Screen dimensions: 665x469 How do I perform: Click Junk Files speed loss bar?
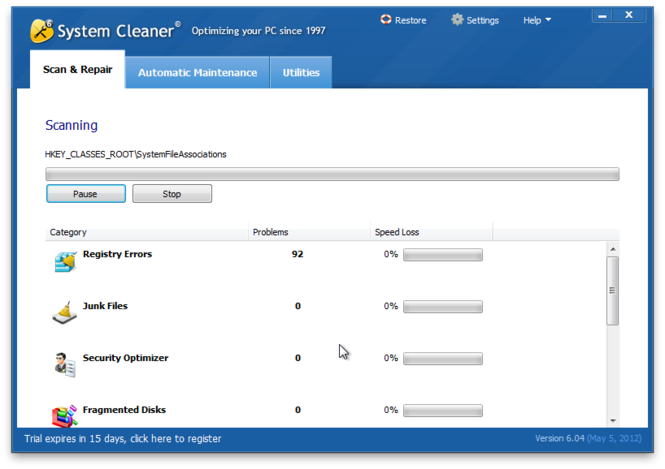[x=443, y=307]
